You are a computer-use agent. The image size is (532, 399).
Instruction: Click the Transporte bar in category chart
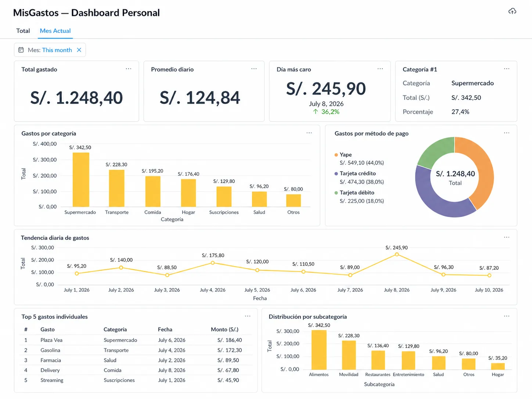117,188
